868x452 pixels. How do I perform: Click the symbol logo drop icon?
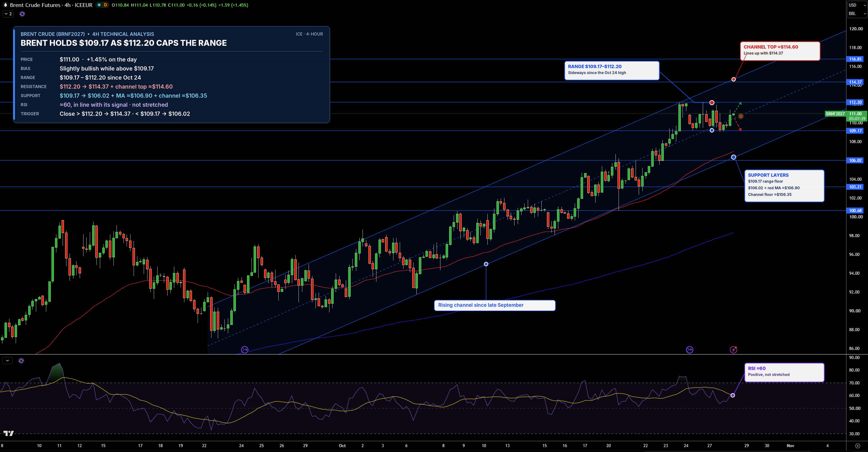[5, 5]
